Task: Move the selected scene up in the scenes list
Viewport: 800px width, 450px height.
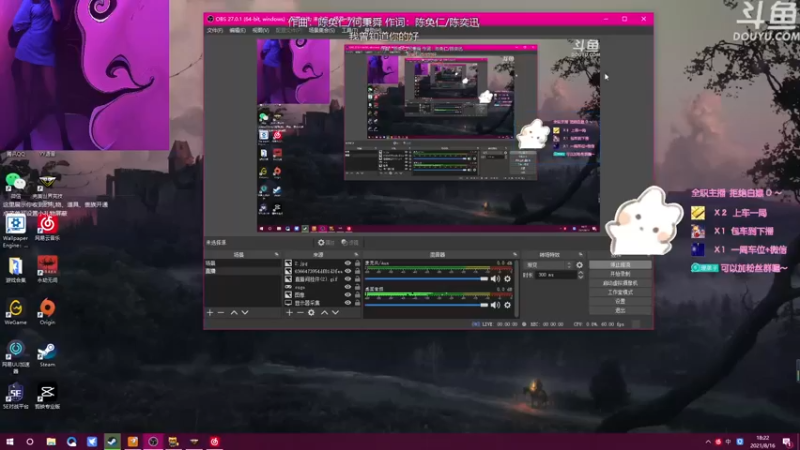Action: 234,312
